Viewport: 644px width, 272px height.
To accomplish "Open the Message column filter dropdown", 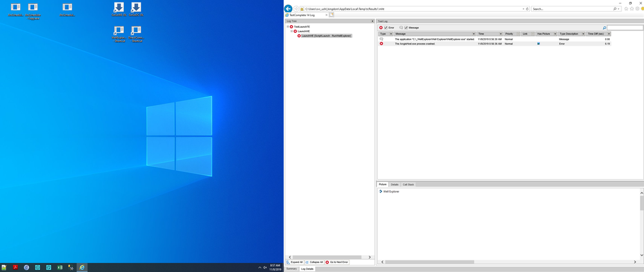I will point(474,34).
